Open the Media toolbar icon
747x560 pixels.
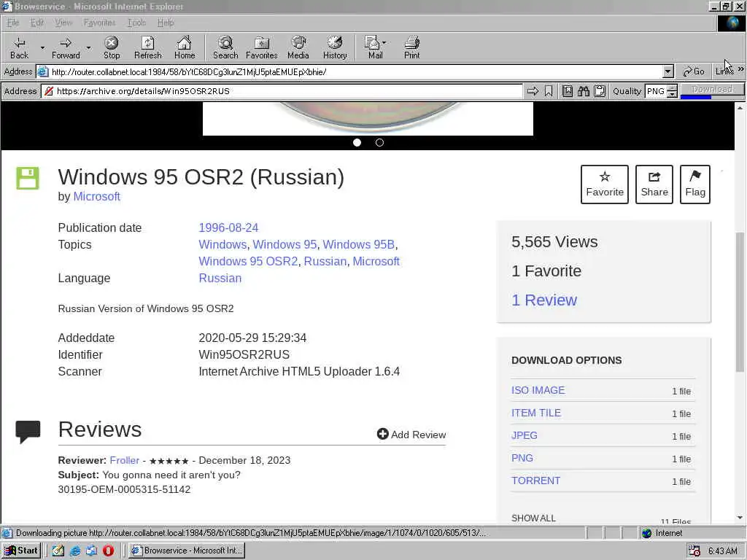(298, 47)
